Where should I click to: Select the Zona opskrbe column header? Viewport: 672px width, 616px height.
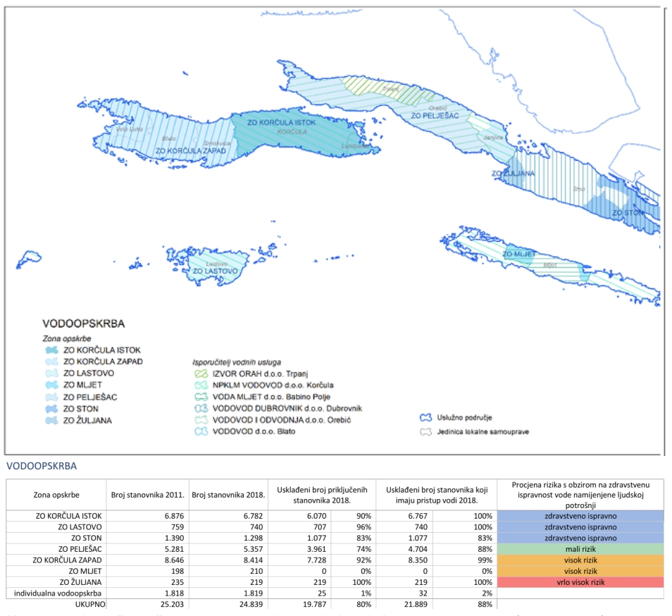click(56, 495)
